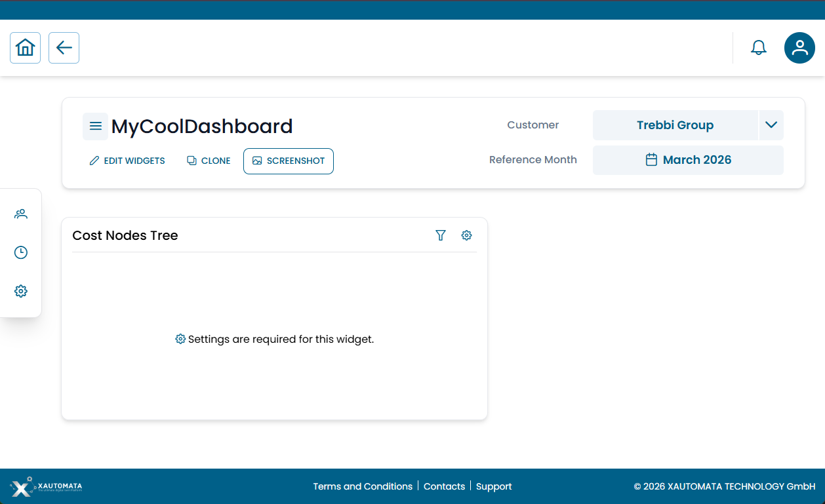Open the sidebar settings gear icon

pyautogui.click(x=21, y=291)
